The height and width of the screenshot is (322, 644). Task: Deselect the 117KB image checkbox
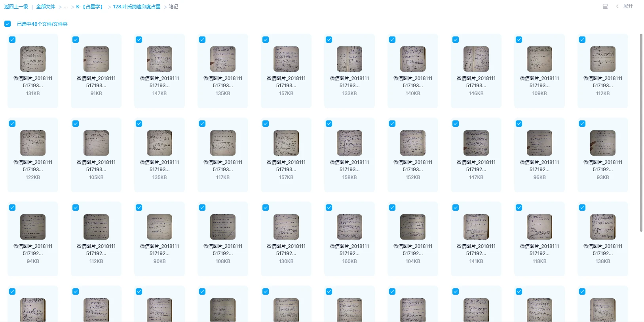click(x=202, y=124)
